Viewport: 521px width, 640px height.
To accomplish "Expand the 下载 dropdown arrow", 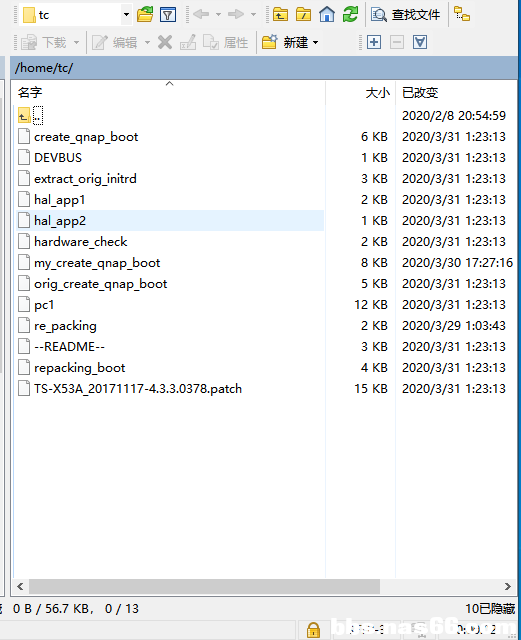I will click(x=76, y=42).
